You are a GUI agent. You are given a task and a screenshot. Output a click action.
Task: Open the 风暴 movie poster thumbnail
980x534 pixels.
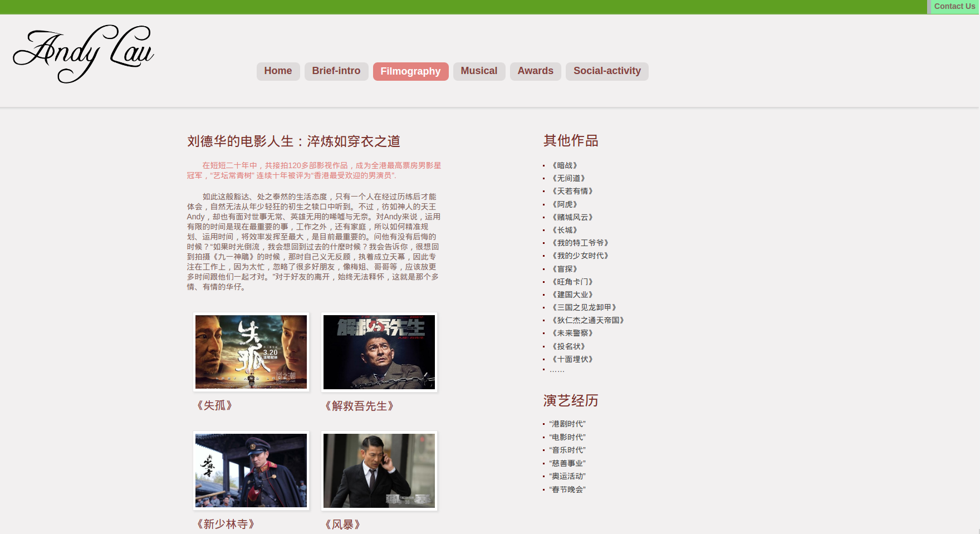coord(379,471)
